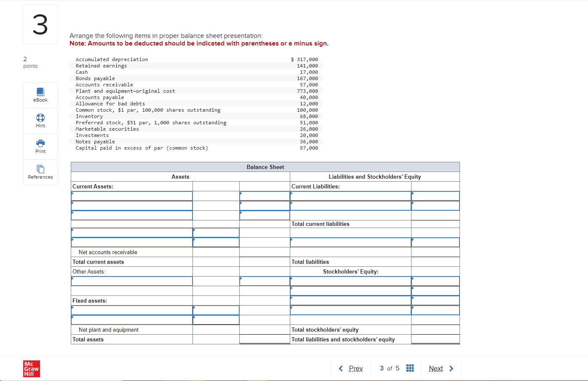Image resolution: width=588 pixels, height=381 pixels.
Task: Click the amount field for first Fixed assets row
Action: (216, 310)
